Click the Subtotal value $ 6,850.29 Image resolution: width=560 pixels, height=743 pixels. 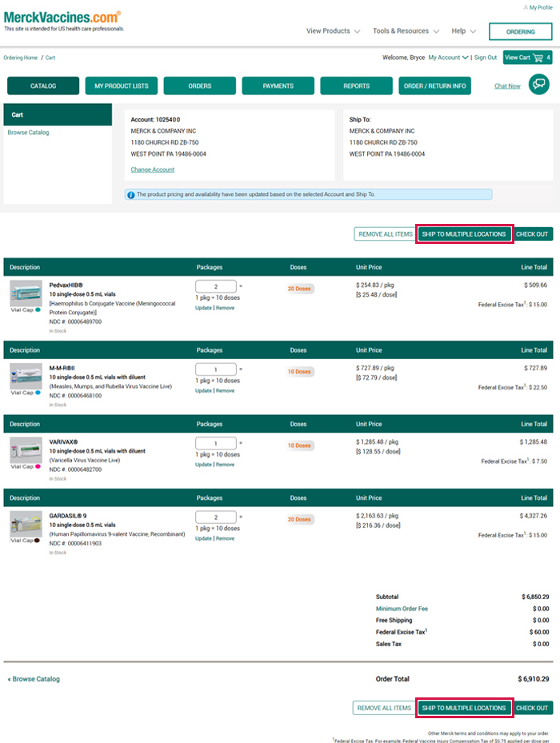(x=535, y=597)
